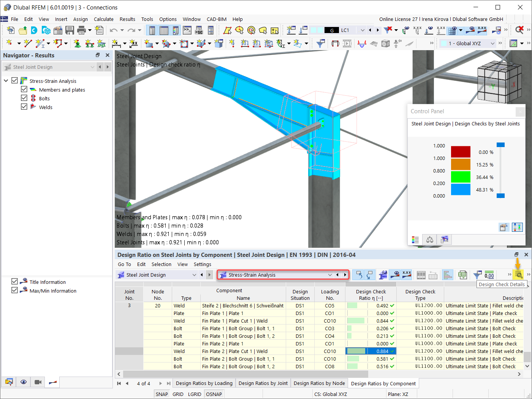Go to previous load case arrow

point(370,30)
